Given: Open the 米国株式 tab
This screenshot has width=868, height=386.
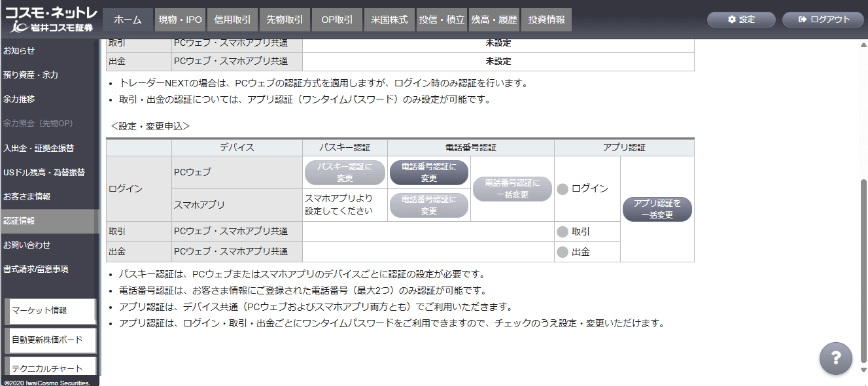Looking at the screenshot, I should click(x=389, y=20).
